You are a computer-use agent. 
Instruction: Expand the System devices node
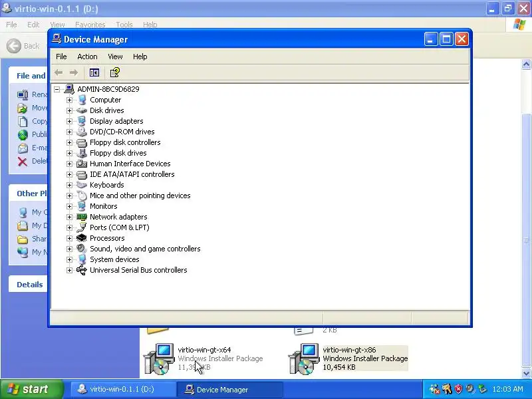point(69,259)
